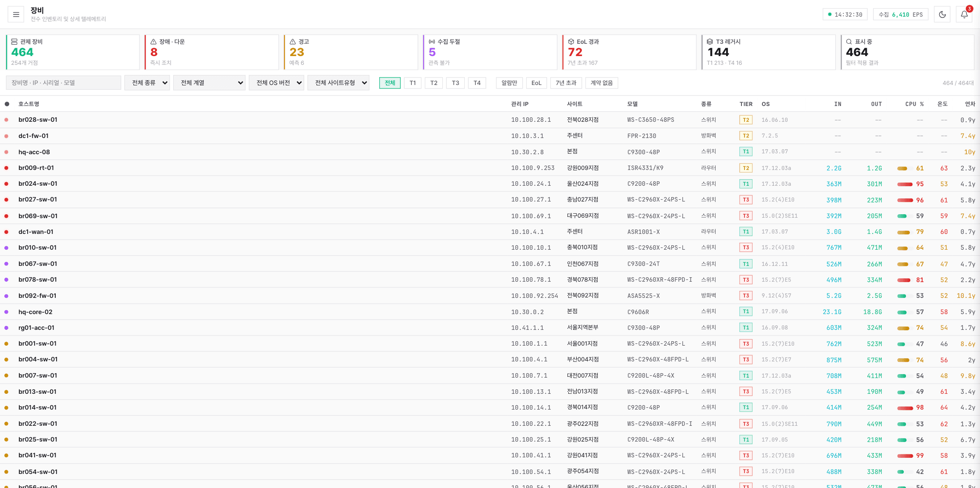The height and width of the screenshot is (488, 980).
Task: Open the T3 레거시 144 summary card
Action: click(x=768, y=52)
